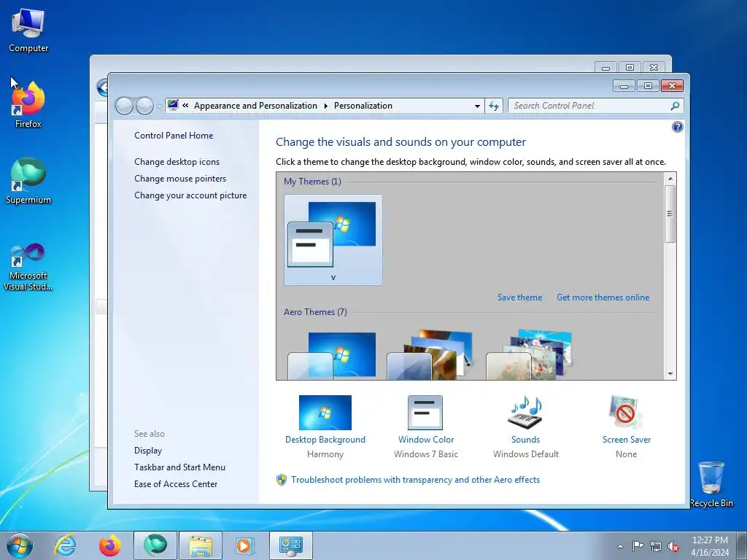Open Windows Media Player taskbar icon

point(245,545)
